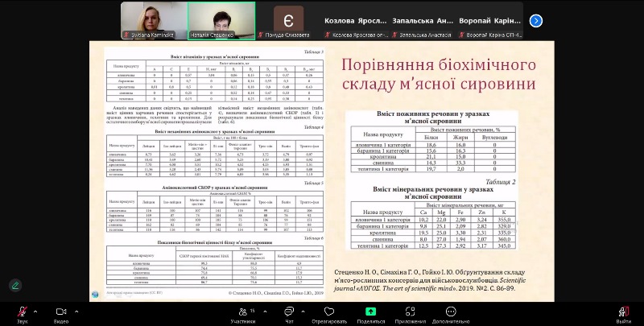Screen dimensions: 644x326
Task: Expand the arrow next to Чат
Action: (303, 312)
